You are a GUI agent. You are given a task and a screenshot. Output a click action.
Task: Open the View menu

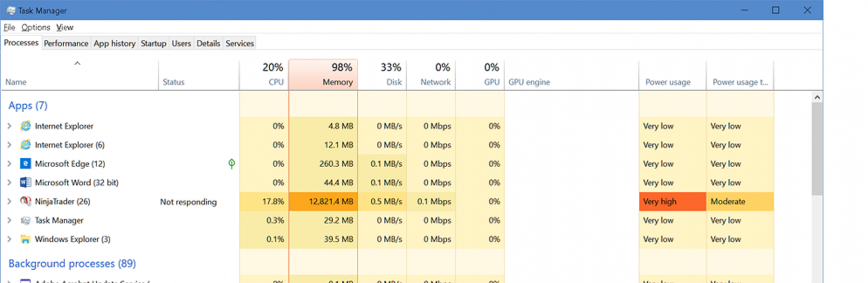[x=65, y=28]
